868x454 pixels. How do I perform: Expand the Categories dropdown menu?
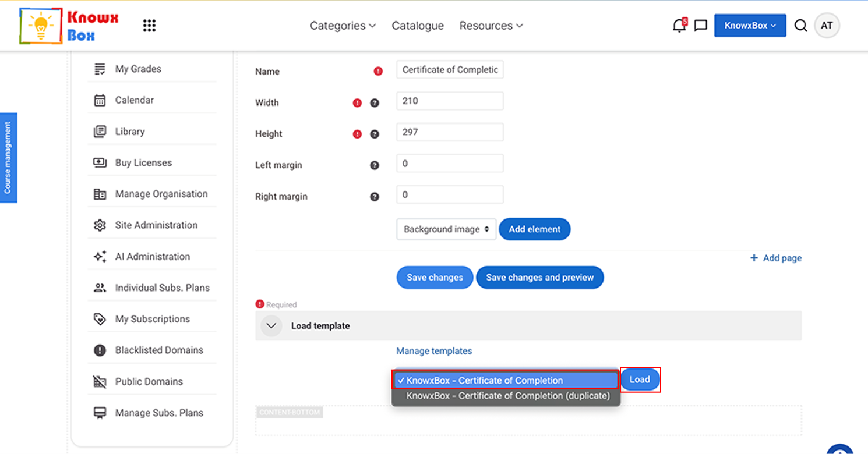tap(343, 26)
